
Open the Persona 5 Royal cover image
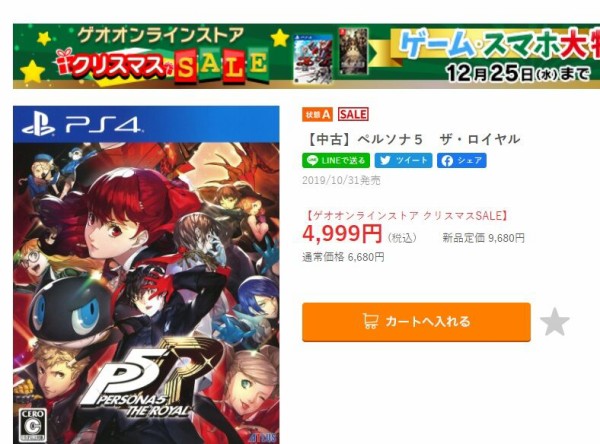(x=146, y=275)
